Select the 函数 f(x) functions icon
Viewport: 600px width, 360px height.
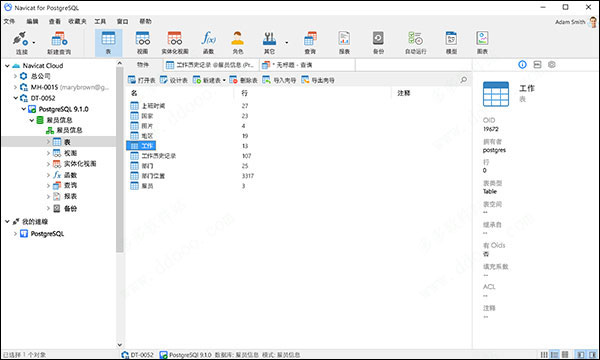point(209,43)
